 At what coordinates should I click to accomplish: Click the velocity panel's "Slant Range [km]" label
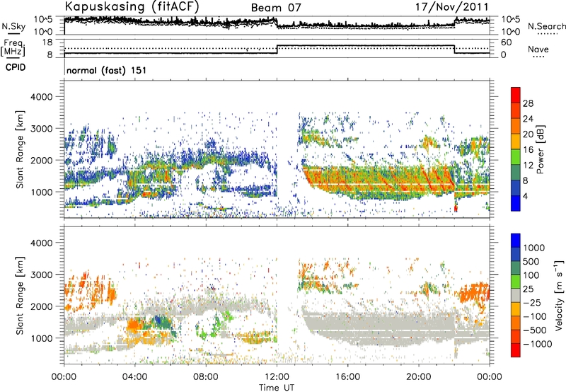click(x=20, y=295)
